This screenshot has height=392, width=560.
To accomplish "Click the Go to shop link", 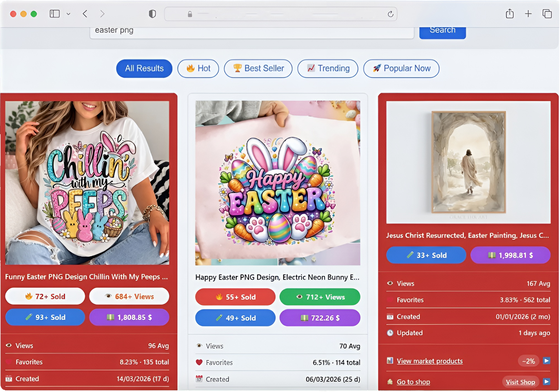I will [x=413, y=382].
